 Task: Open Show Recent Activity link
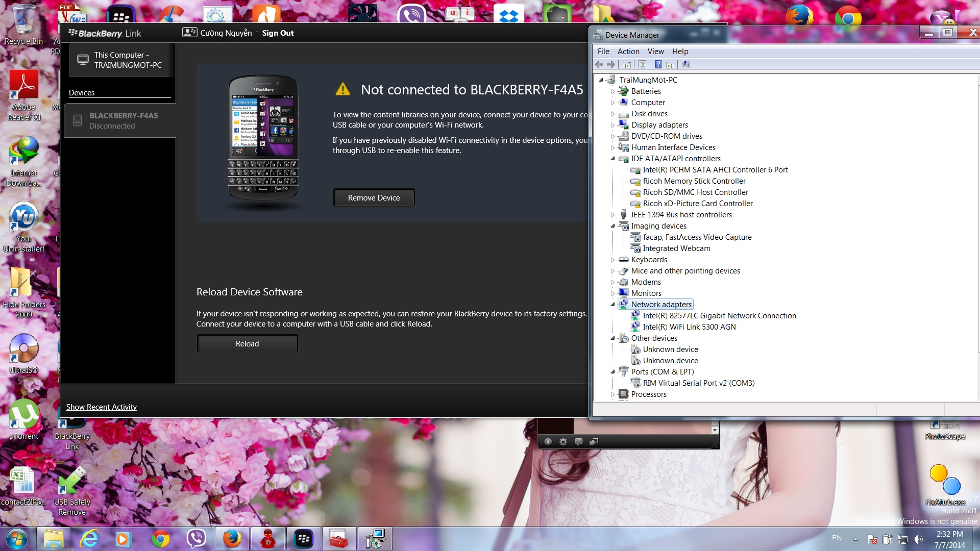pyautogui.click(x=101, y=407)
